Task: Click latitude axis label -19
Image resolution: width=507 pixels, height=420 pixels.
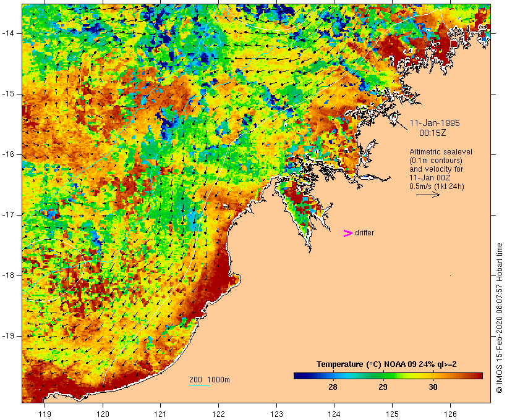Action: coord(8,336)
